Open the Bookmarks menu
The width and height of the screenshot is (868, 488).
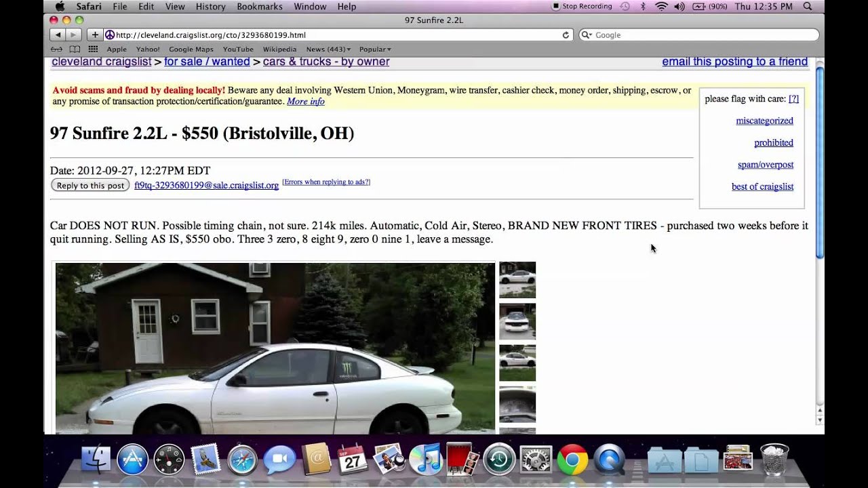(260, 6)
